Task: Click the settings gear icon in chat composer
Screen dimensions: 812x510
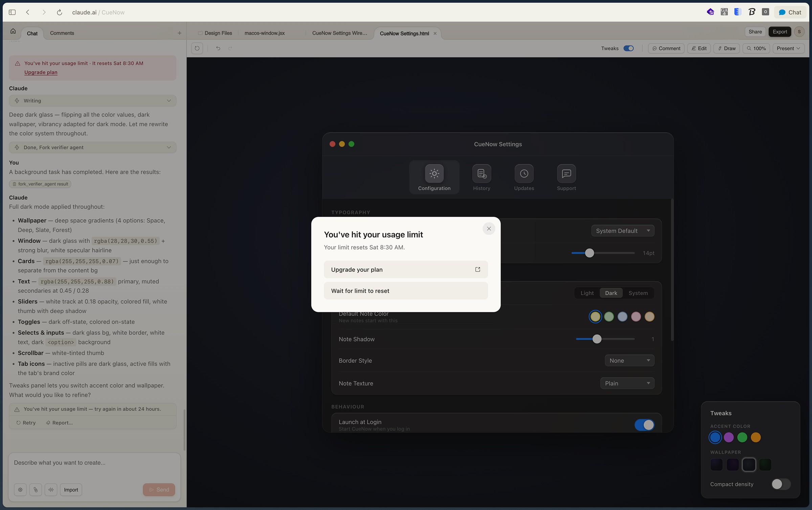Action: tap(20, 490)
